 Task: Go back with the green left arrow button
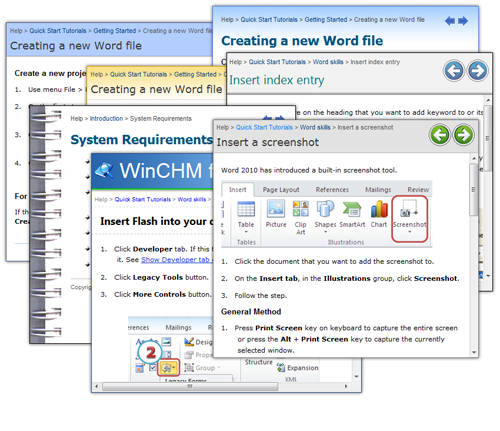pyautogui.click(x=440, y=135)
